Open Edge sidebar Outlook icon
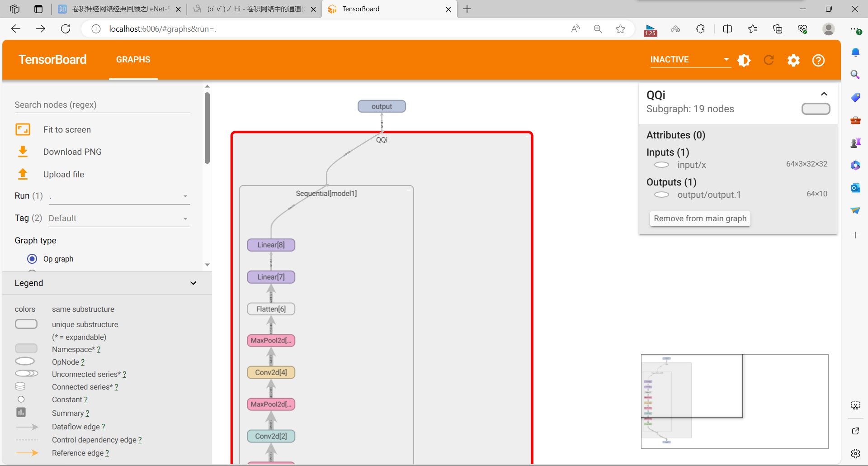 point(855,188)
